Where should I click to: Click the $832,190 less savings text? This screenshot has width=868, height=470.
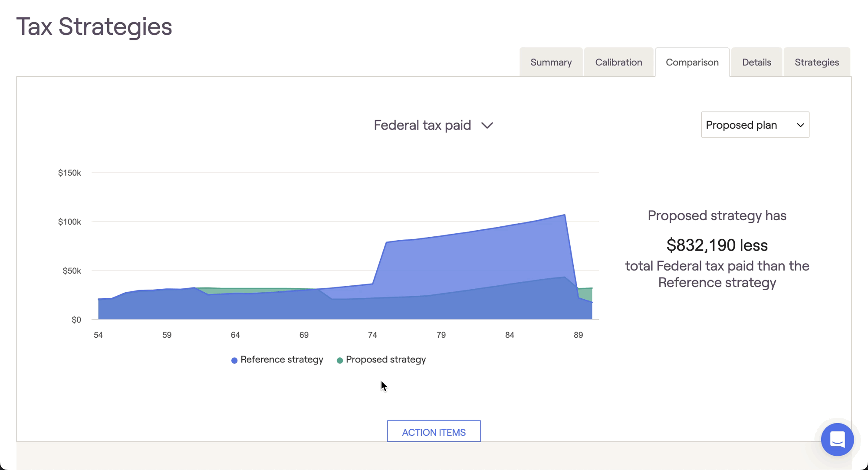point(717,245)
